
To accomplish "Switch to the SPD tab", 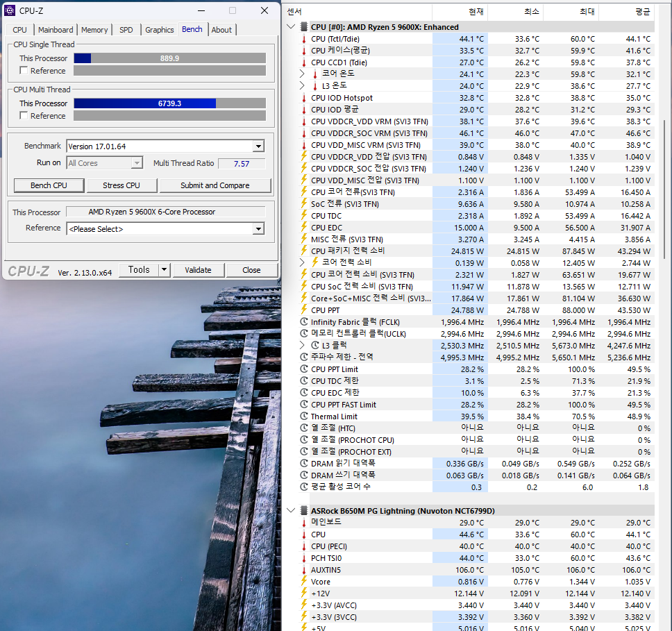I will (126, 30).
